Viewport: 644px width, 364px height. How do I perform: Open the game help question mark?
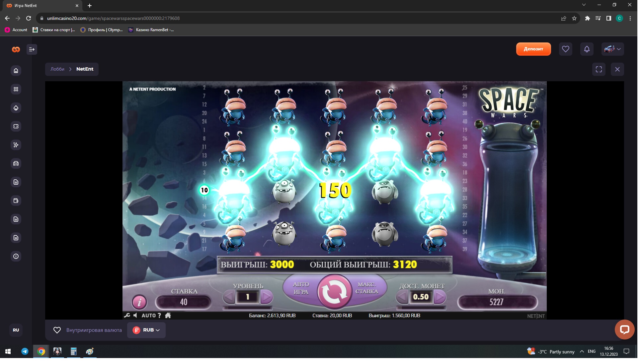point(159,315)
